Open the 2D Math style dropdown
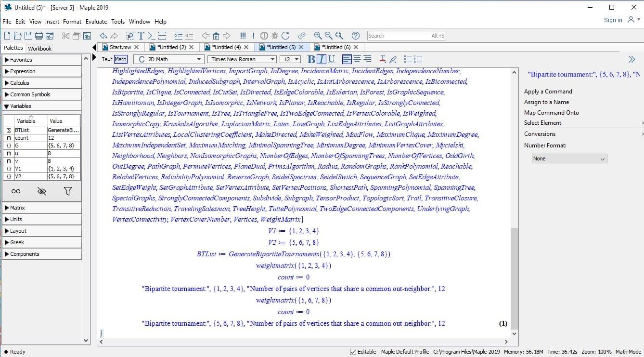 pos(169,59)
